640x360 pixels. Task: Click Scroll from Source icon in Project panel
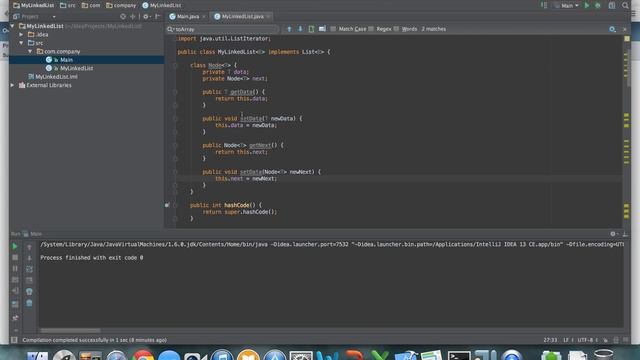tap(123, 16)
